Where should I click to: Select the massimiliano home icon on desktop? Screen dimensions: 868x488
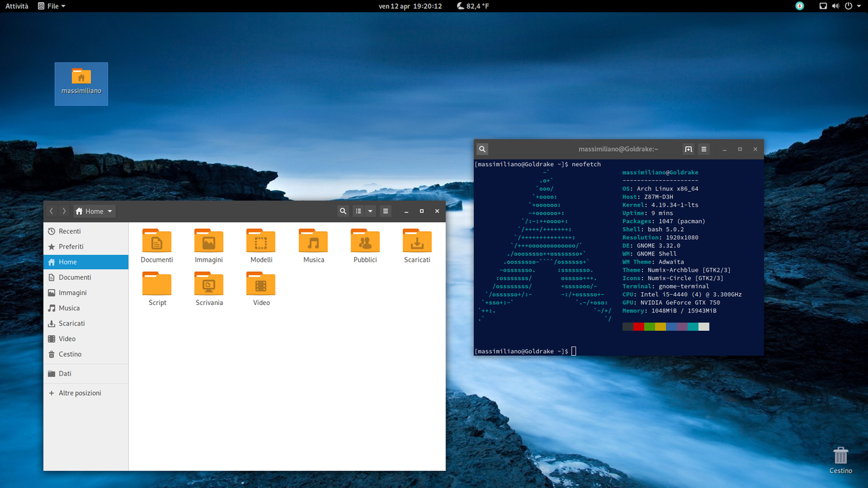coord(81,83)
